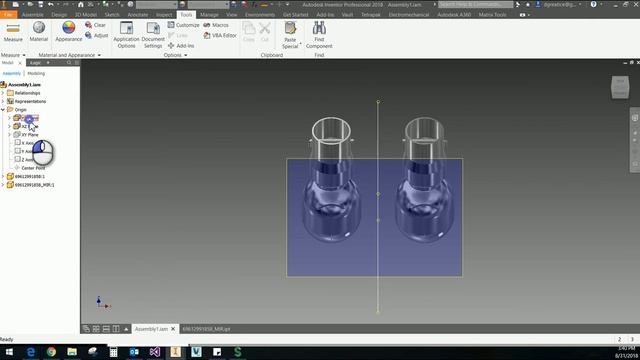Click the ViewCube in the viewport
This screenshot has width=640, height=360.
620,87
